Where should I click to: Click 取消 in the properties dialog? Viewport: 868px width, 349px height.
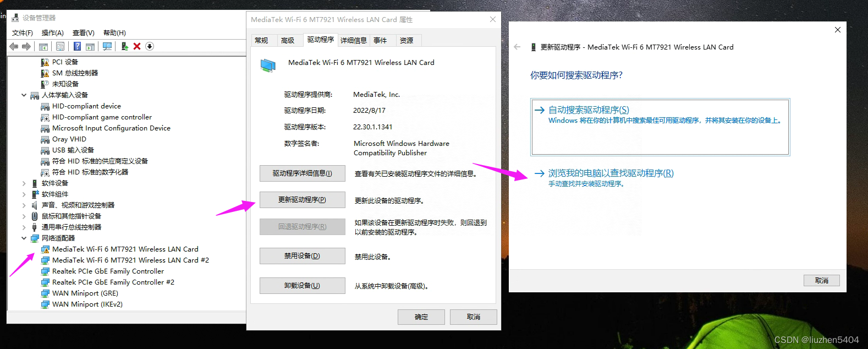pos(474,317)
